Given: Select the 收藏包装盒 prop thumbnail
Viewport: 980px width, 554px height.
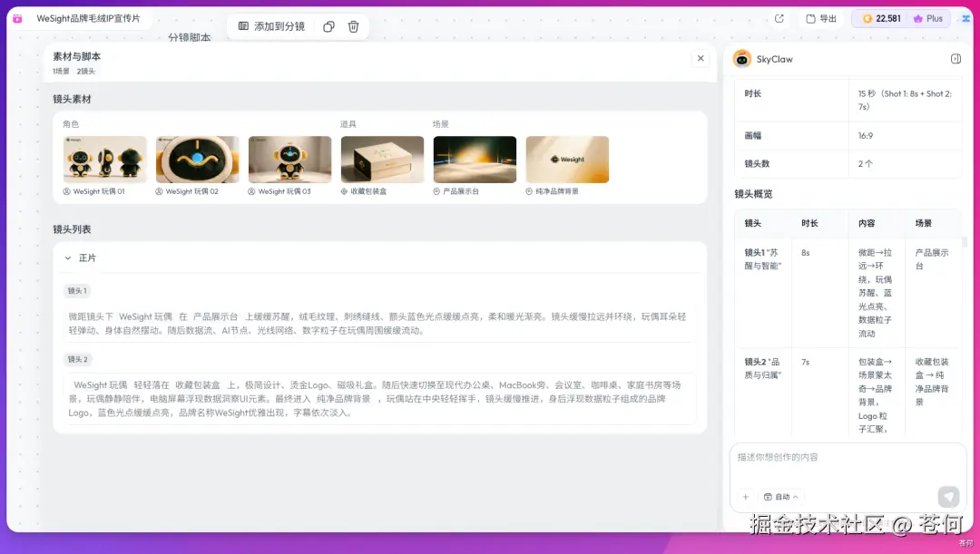Looking at the screenshot, I should [383, 160].
